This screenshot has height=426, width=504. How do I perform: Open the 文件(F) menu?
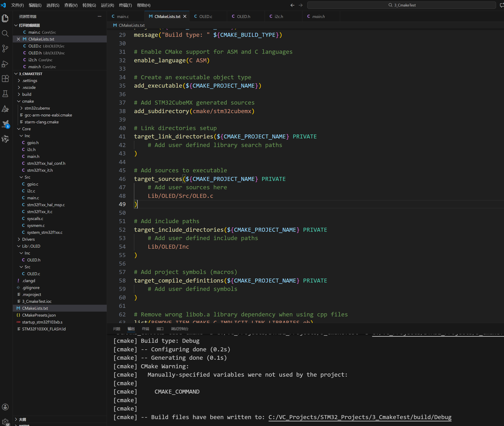[17, 5]
